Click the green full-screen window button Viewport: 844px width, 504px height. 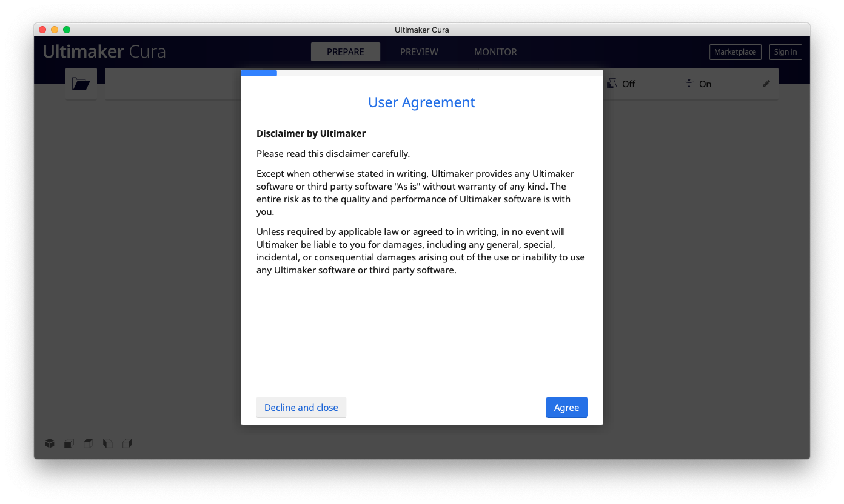click(x=67, y=30)
